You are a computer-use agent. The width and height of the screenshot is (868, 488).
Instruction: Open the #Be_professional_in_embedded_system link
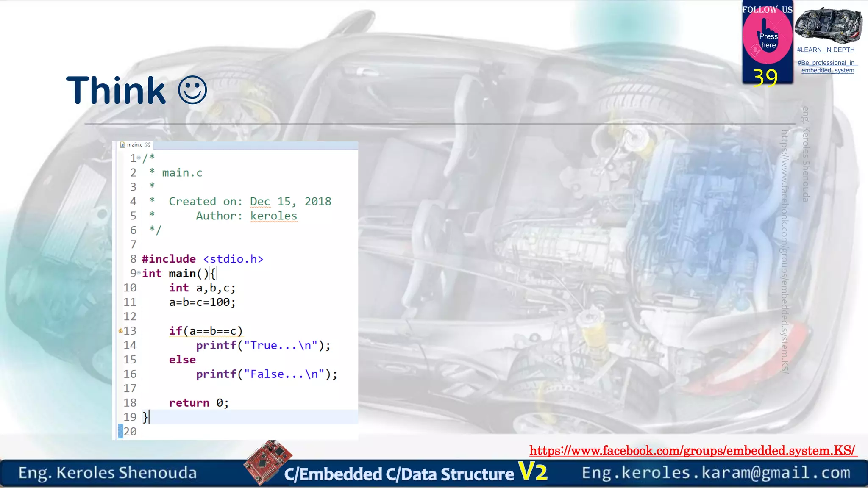click(827, 67)
